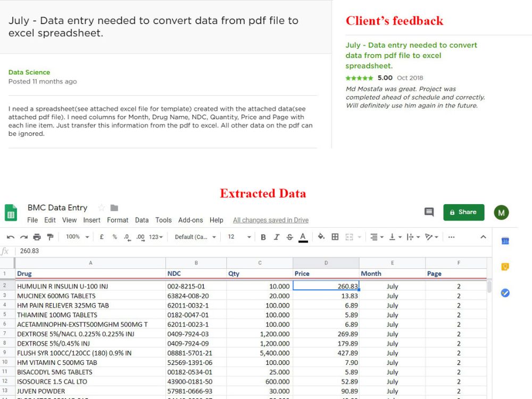Screen dimensions: 532x399
Task: Open the Fill color tool
Action: click(320, 237)
